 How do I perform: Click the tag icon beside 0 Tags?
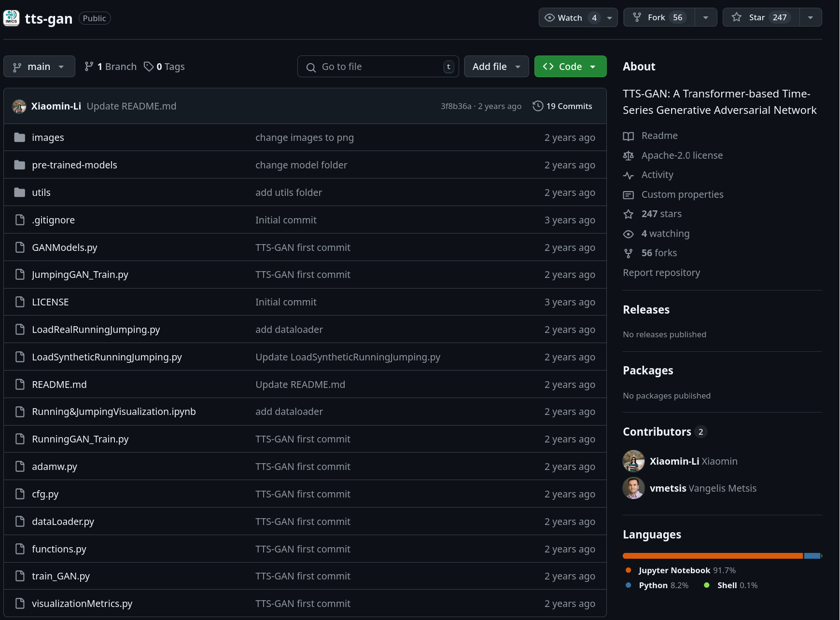pos(149,67)
